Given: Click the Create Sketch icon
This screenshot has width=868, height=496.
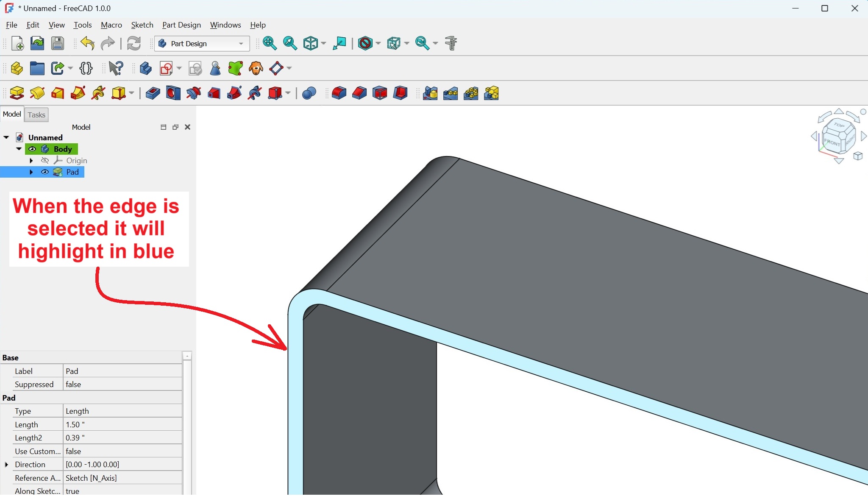Looking at the screenshot, I should 166,68.
